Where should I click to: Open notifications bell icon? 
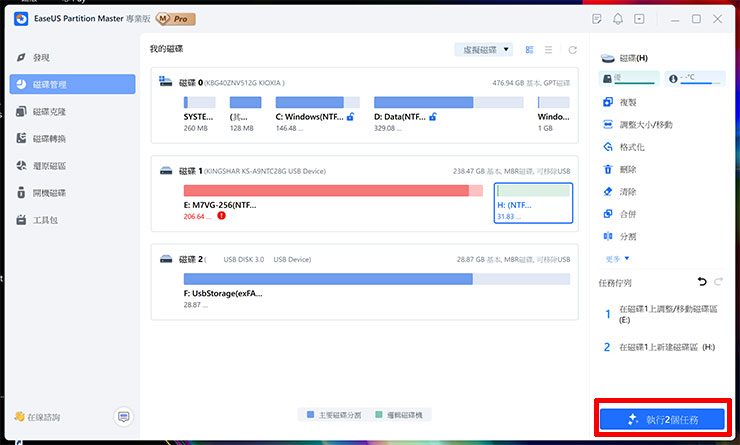click(618, 19)
